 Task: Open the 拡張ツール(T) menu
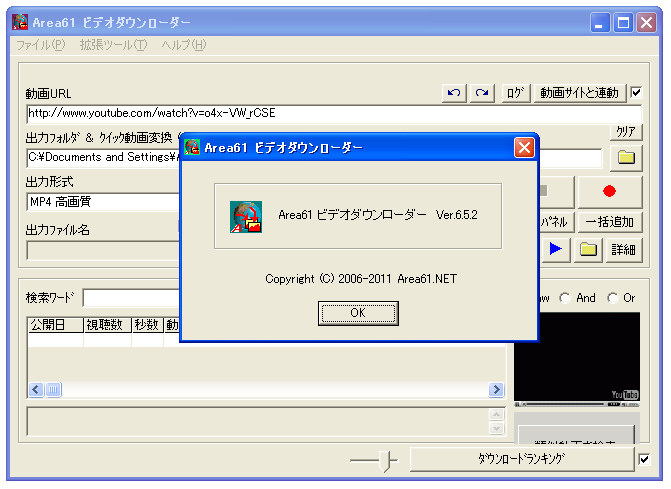coord(113,45)
